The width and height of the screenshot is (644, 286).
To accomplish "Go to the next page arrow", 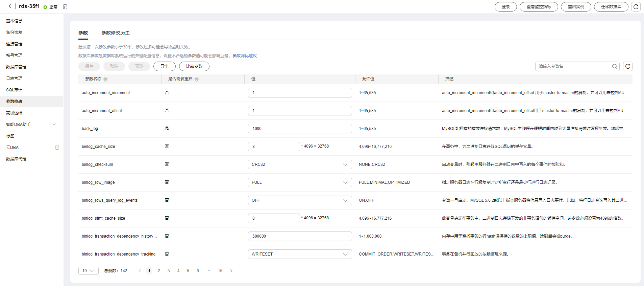I will coord(231,271).
